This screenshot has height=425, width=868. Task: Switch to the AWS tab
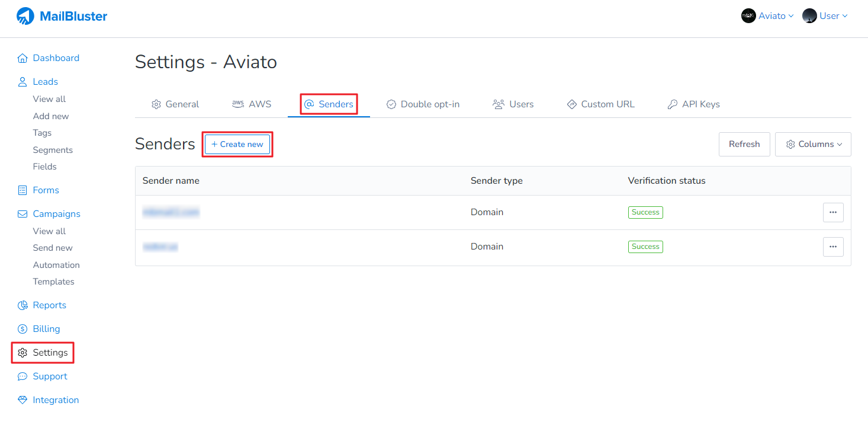click(252, 104)
